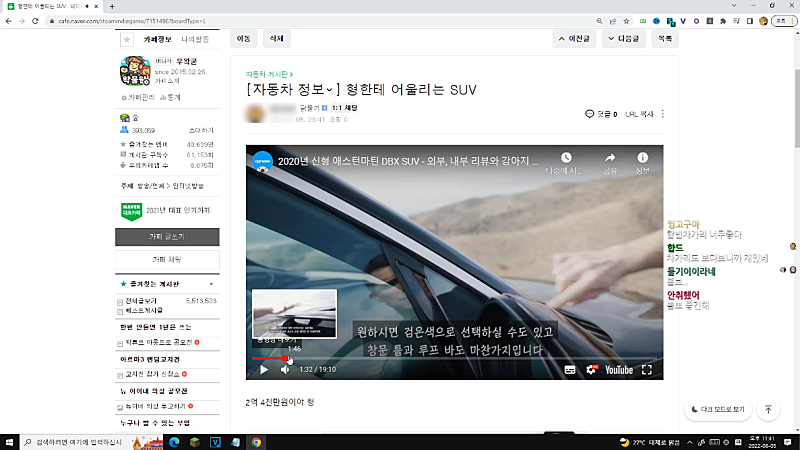Play the YouTube video
The image size is (800, 450).
264,369
